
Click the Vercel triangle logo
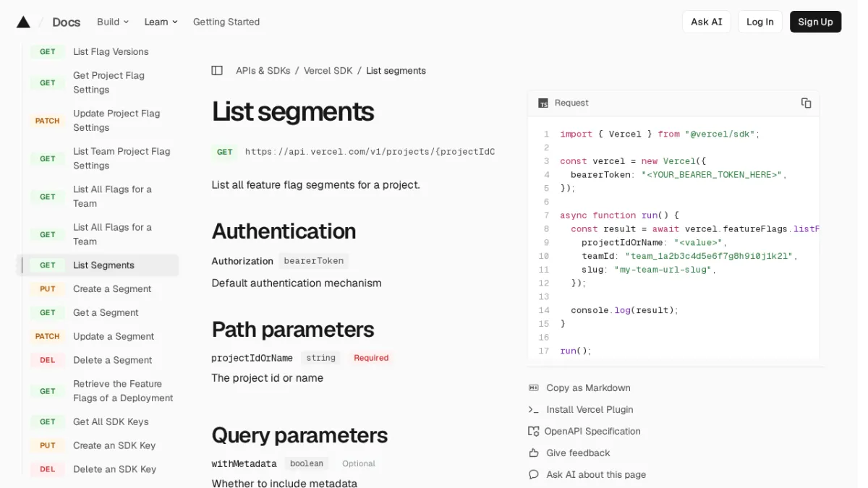coord(23,22)
